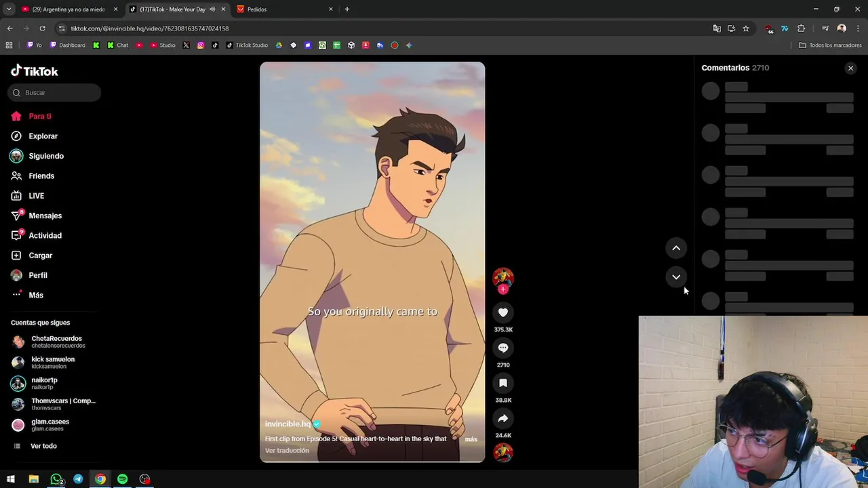Open Chrome profile avatar
This screenshot has width=868, height=488.
click(x=842, y=28)
